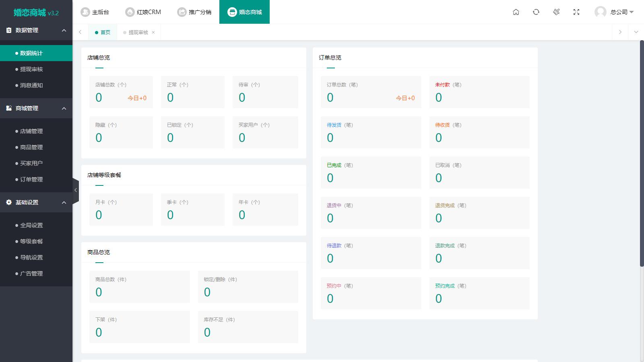
Task: Collapse the 数据管理 sidebar section
Action: click(x=64, y=31)
